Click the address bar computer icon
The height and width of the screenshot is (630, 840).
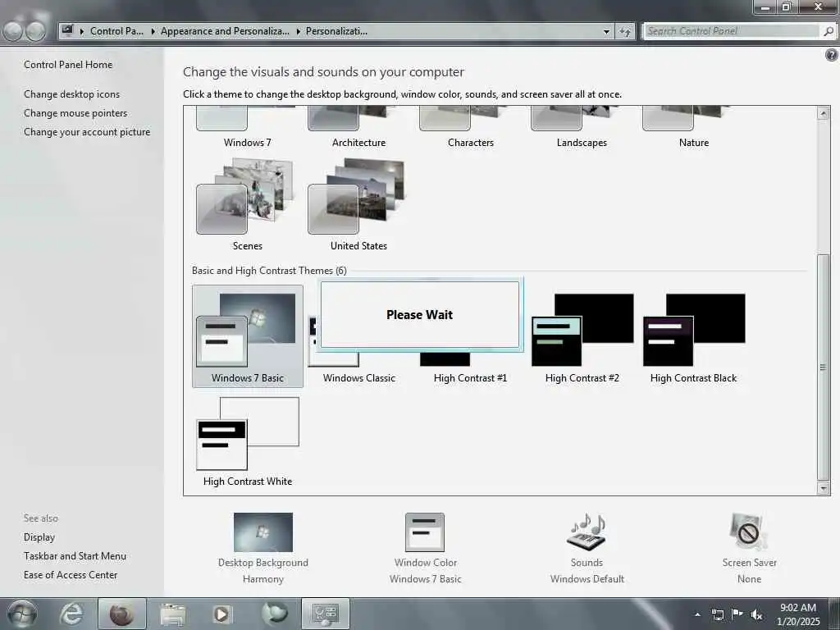point(67,30)
